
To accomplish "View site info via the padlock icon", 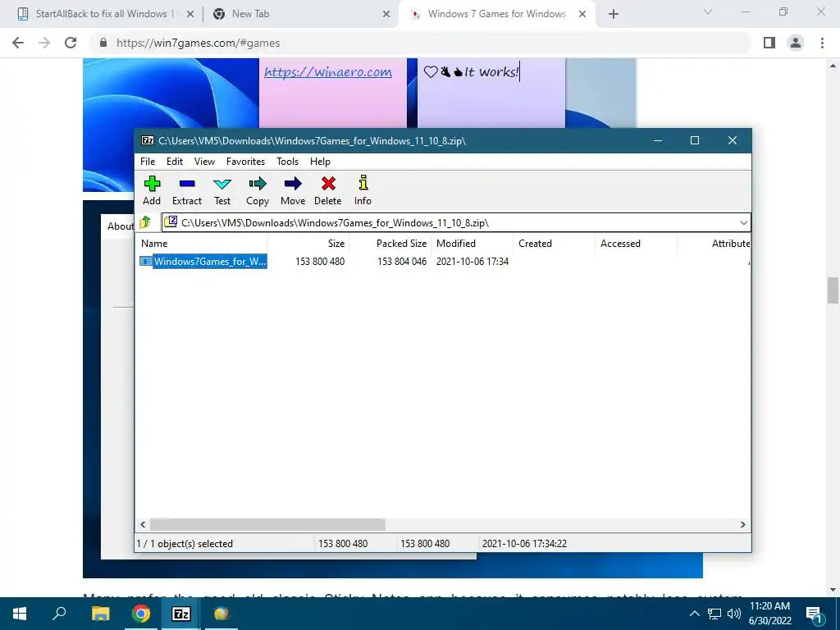I will 103,43.
